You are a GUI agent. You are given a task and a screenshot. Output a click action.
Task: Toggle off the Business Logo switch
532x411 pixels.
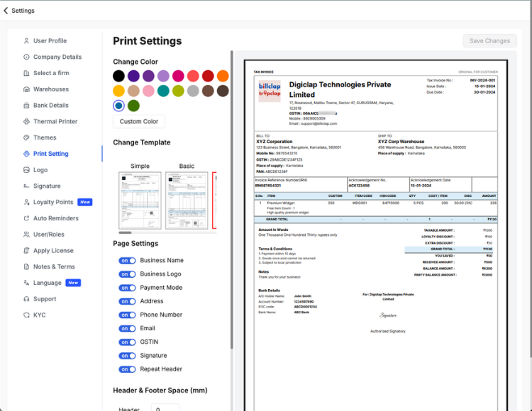point(127,274)
